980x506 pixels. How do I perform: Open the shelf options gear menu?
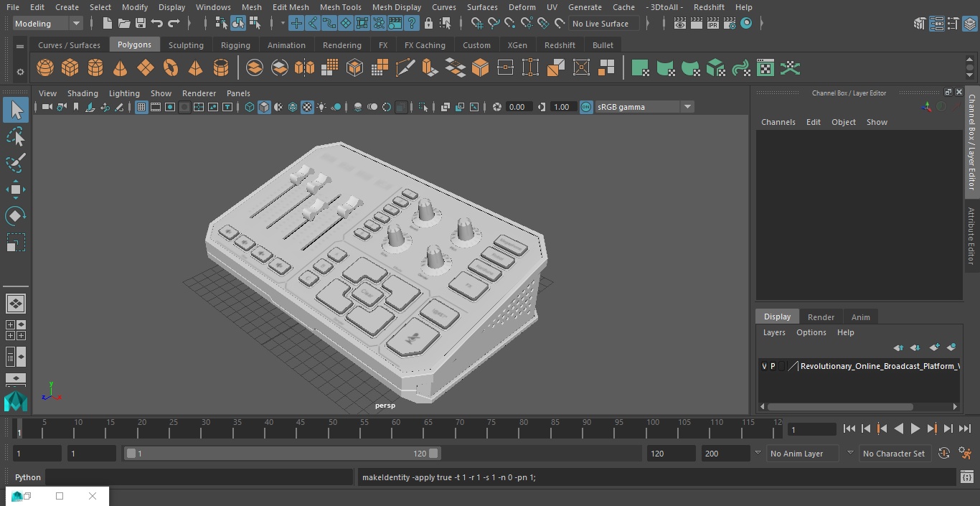[20, 71]
